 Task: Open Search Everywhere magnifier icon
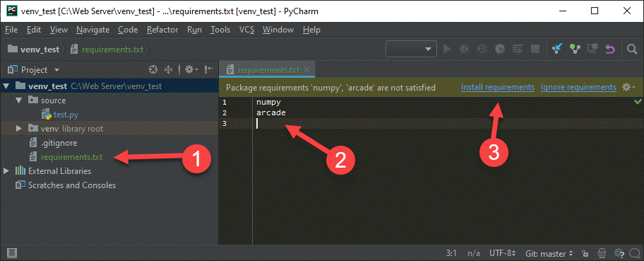click(632, 50)
